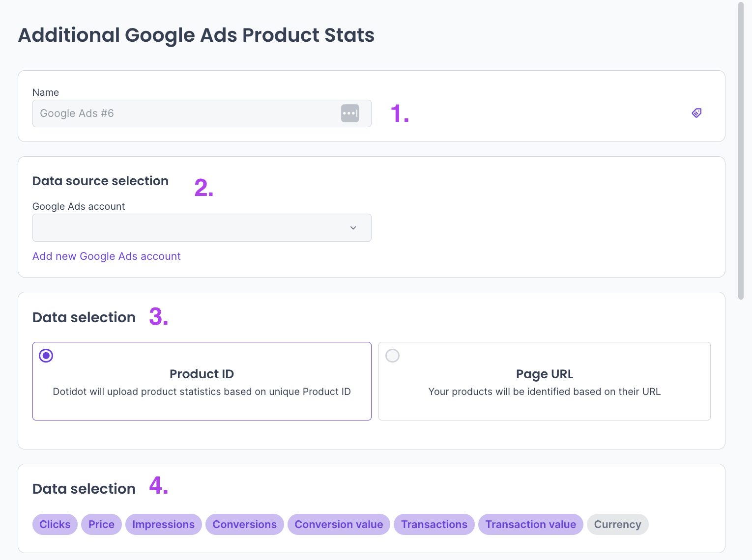The width and height of the screenshot is (752, 560).
Task: Select the Page URL radio button
Action: [x=392, y=356]
